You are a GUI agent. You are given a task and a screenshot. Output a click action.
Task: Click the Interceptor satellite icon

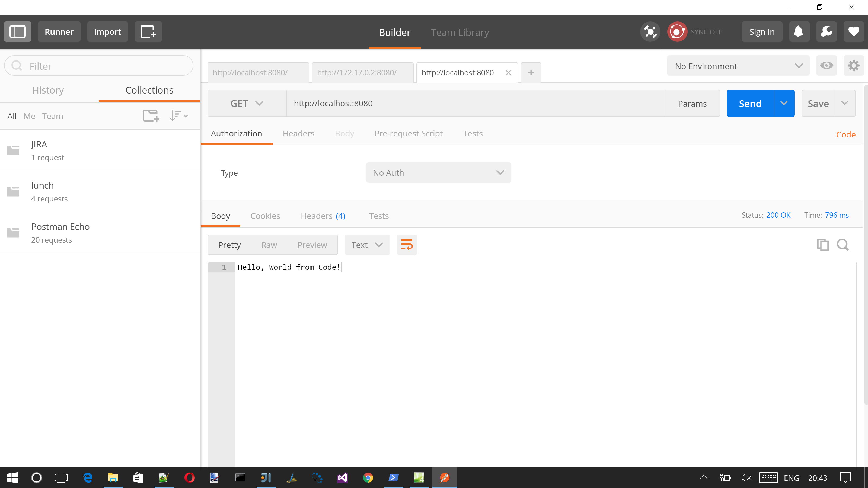pos(650,32)
